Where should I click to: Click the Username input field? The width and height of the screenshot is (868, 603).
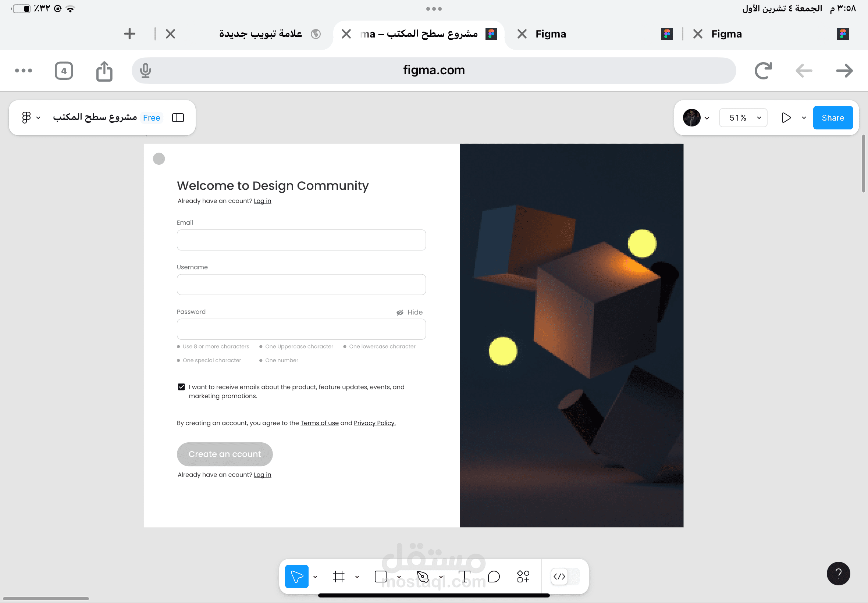pyautogui.click(x=301, y=285)
